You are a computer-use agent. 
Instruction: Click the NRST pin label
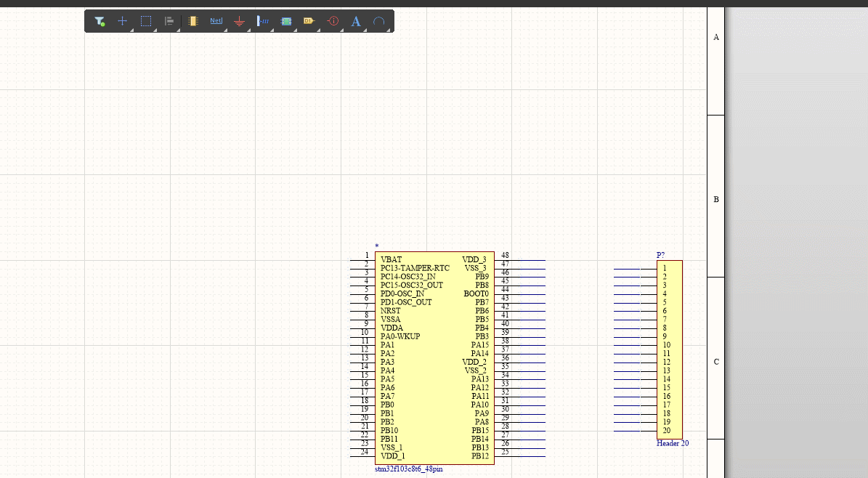tap(390, 311)
